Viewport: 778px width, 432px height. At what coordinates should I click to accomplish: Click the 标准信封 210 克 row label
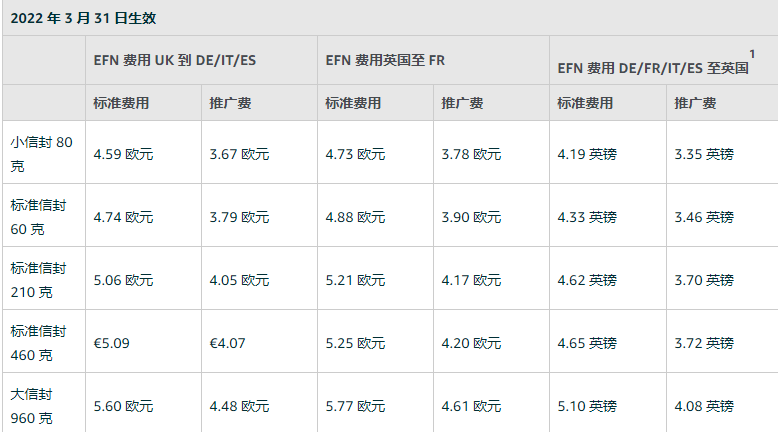coord(39,279)
